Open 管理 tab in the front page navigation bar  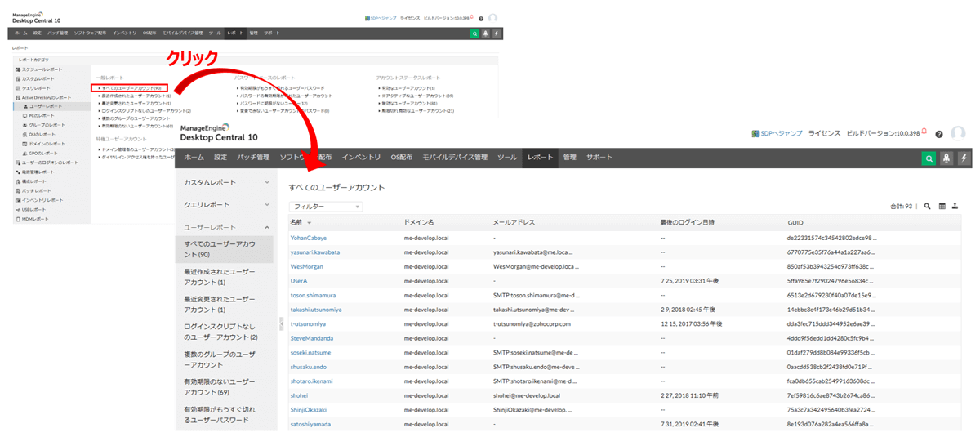tap(569, 158)
